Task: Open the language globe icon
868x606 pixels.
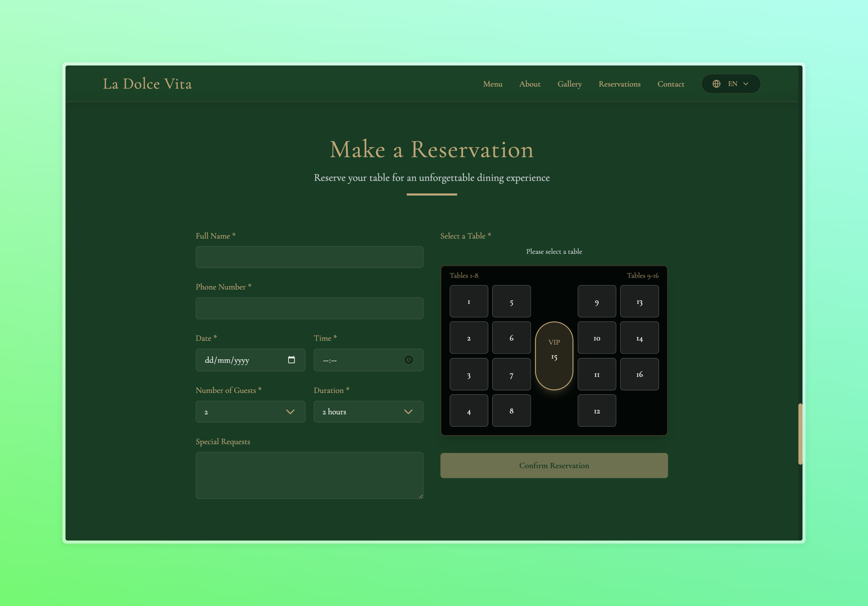Action: [x=717, y=84]
